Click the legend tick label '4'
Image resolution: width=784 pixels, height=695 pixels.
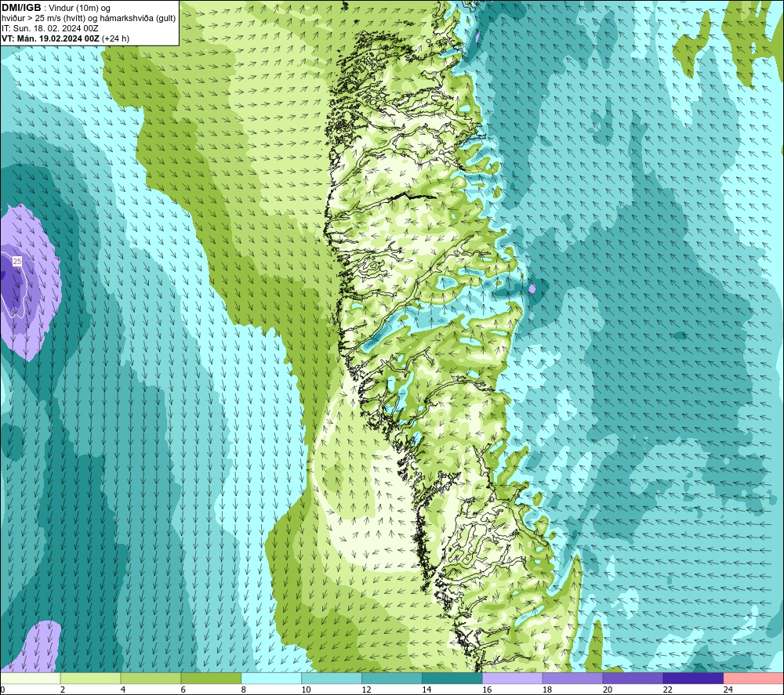[x=123, y=690]
